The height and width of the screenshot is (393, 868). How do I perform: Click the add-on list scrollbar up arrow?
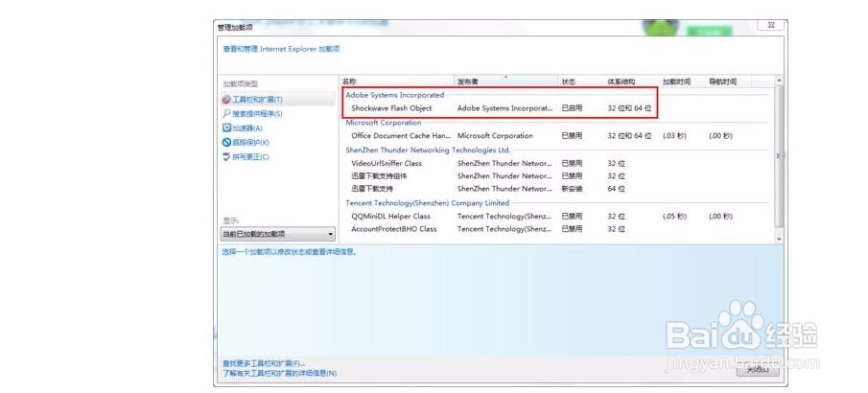click(780, 81)
